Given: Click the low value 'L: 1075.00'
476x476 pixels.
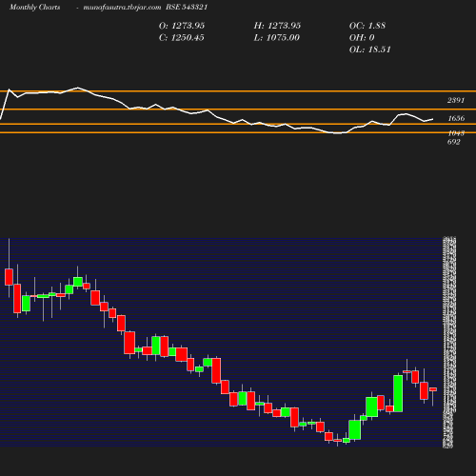Looking at the screenshot, I should [277, 38].
